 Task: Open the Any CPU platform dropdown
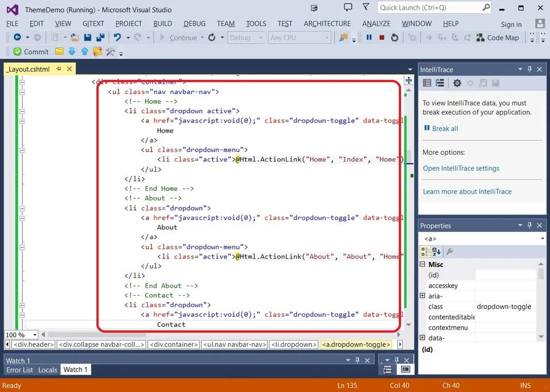pos(299,38)
